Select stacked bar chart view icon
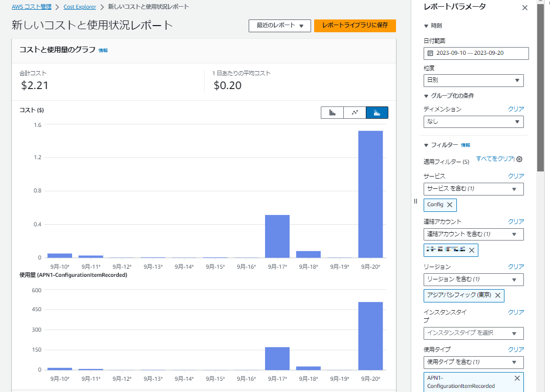Image resolution: width=550 pixels, height=392 pixels. [377, 113]
